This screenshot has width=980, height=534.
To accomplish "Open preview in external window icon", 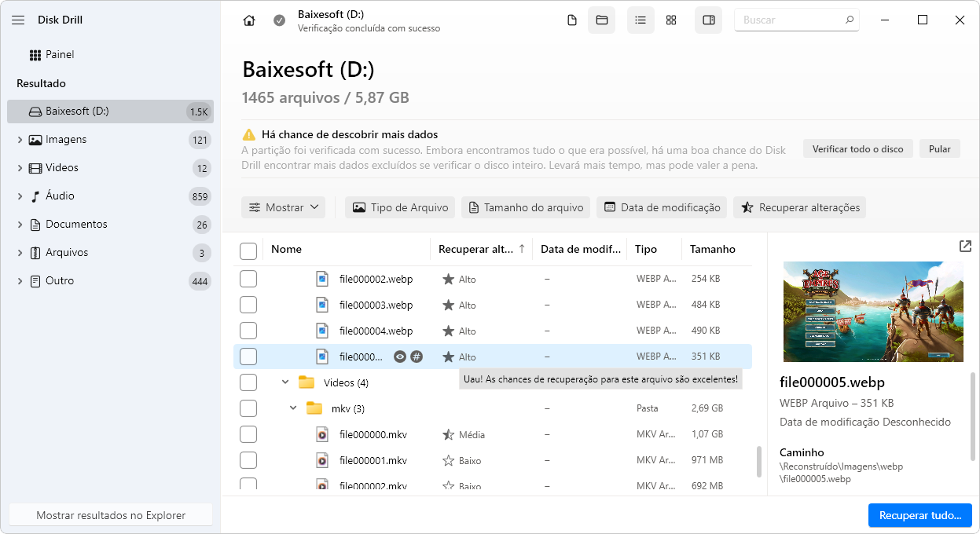I will pos(965,247).
